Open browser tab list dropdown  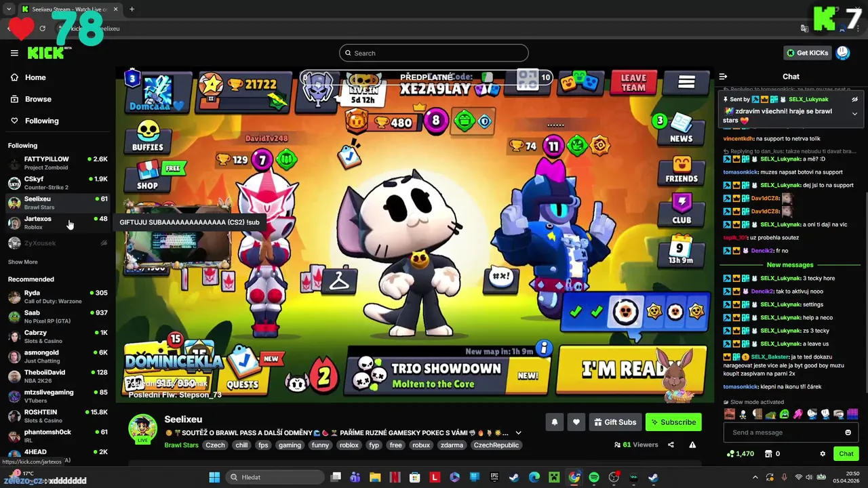coord(9,9)
